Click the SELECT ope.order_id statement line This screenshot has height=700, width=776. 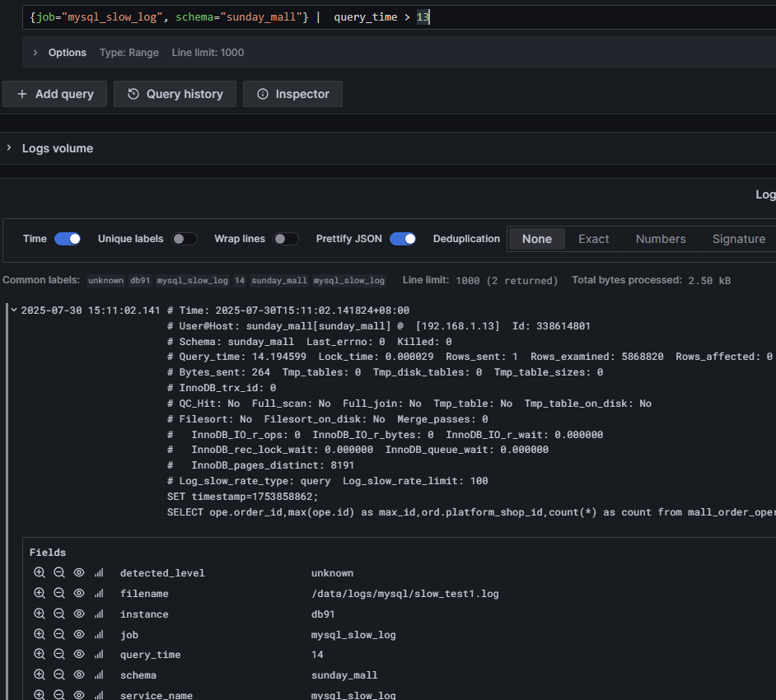coord(471,512)
